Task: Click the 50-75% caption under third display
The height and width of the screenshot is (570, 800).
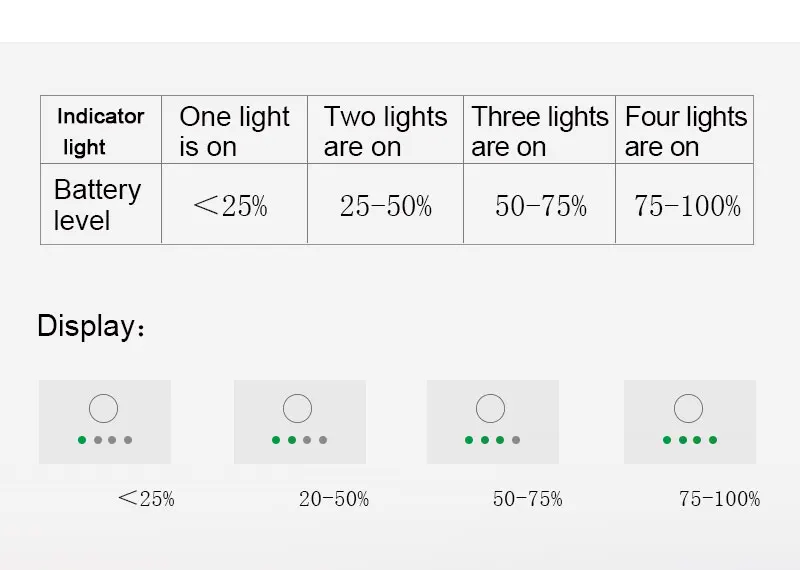Action: tap(528, 499)
